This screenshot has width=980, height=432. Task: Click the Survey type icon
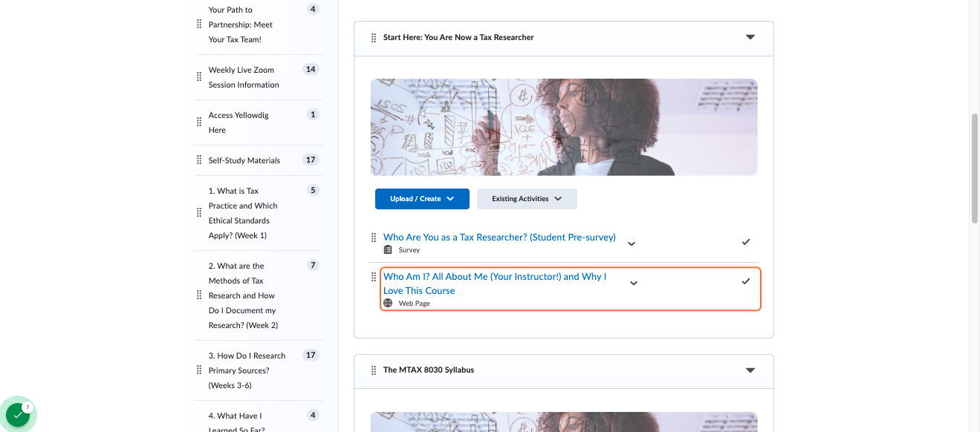388,250
